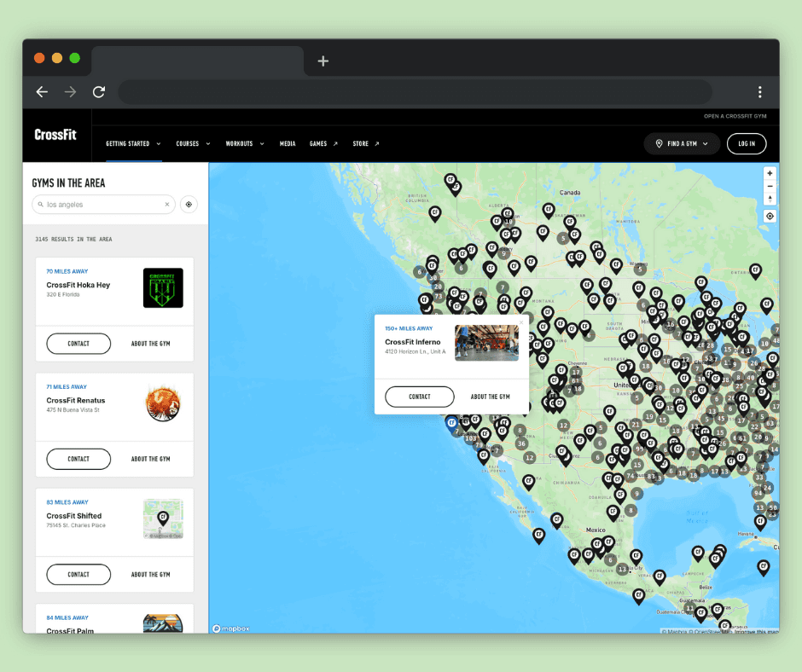802x672 pixels.
Task: Open the Store external link
Action: 366,144
